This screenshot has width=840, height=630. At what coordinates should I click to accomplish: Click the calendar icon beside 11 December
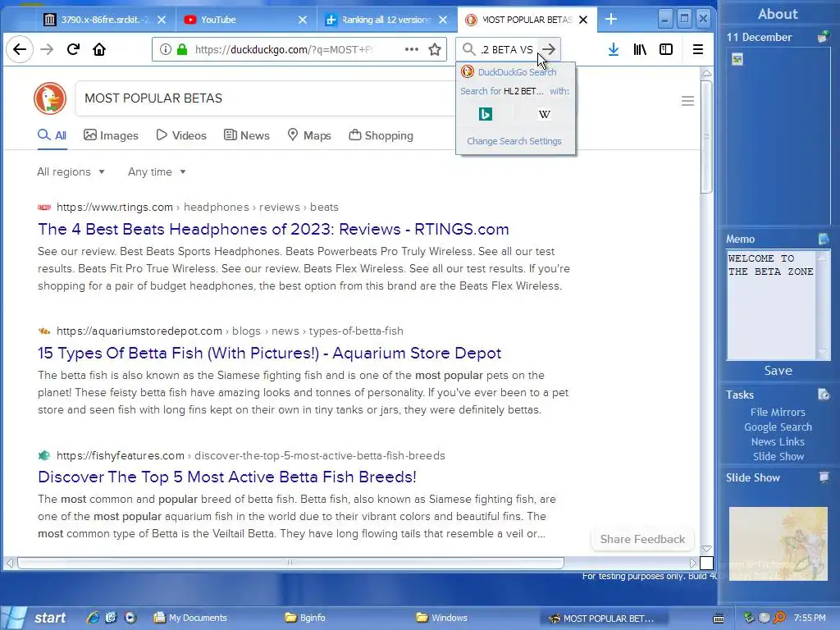[824, 37]
